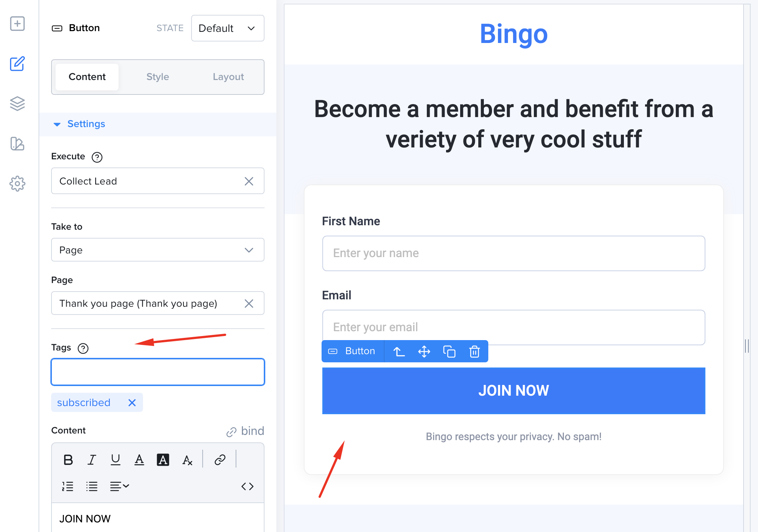Open the Take to Page dropdown

(x=158, y=250)
